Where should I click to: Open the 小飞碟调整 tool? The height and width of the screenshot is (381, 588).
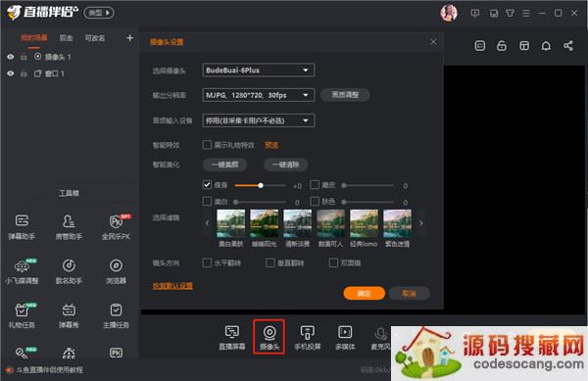pyautogui.click(x=22, y=271)
